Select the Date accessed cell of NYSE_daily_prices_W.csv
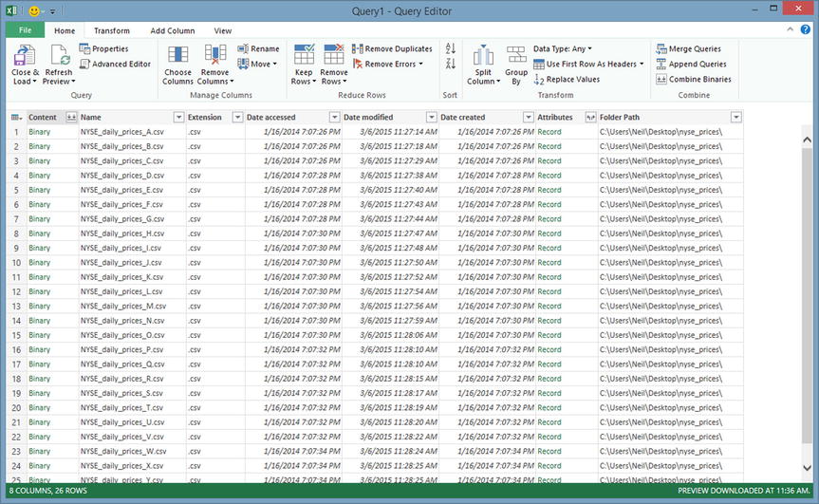 coord(293,451)
